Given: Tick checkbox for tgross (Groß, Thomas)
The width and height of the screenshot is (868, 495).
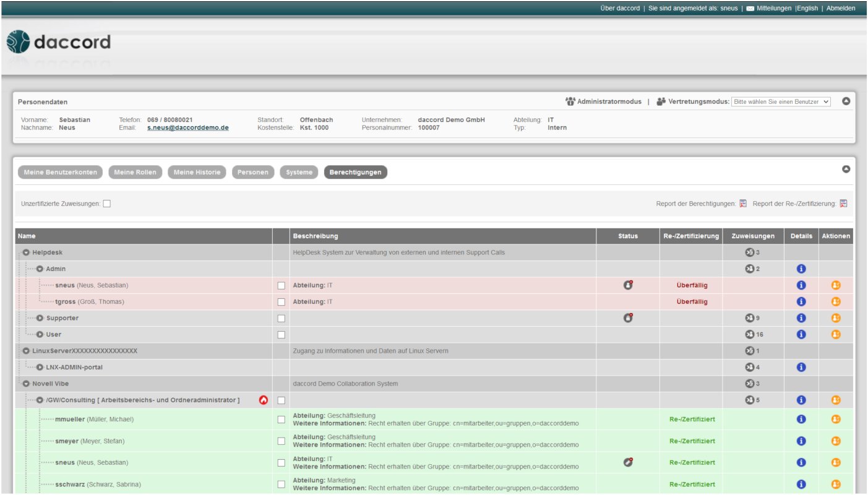Looking at the screenshot, I should (281, 302).
